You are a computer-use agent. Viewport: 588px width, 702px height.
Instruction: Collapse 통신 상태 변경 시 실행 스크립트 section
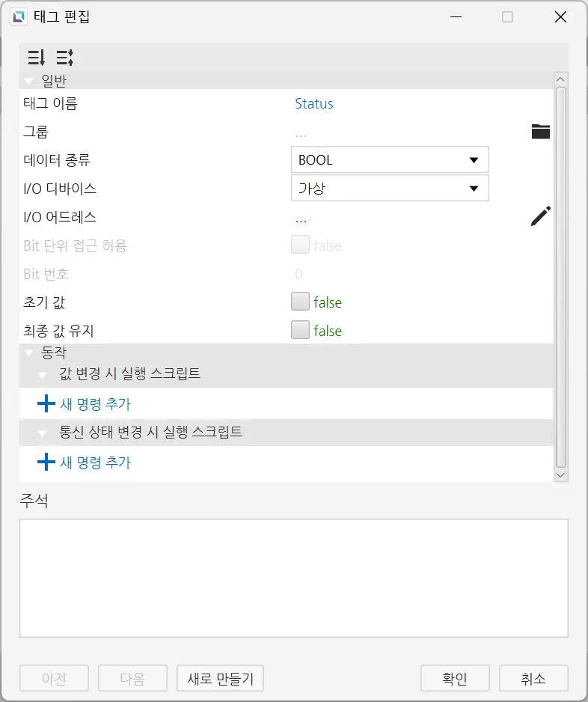[x=46, y=433]
